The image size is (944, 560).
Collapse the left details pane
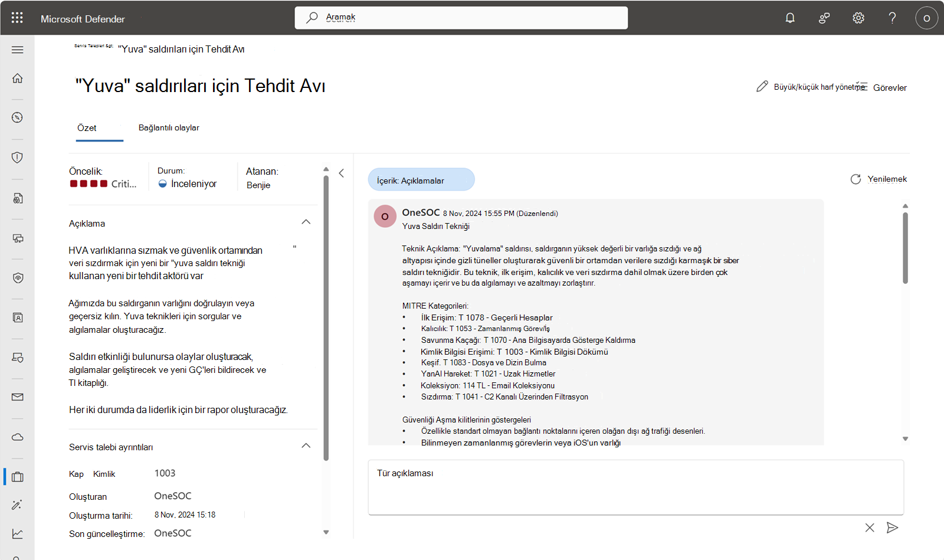click(341, 173)
